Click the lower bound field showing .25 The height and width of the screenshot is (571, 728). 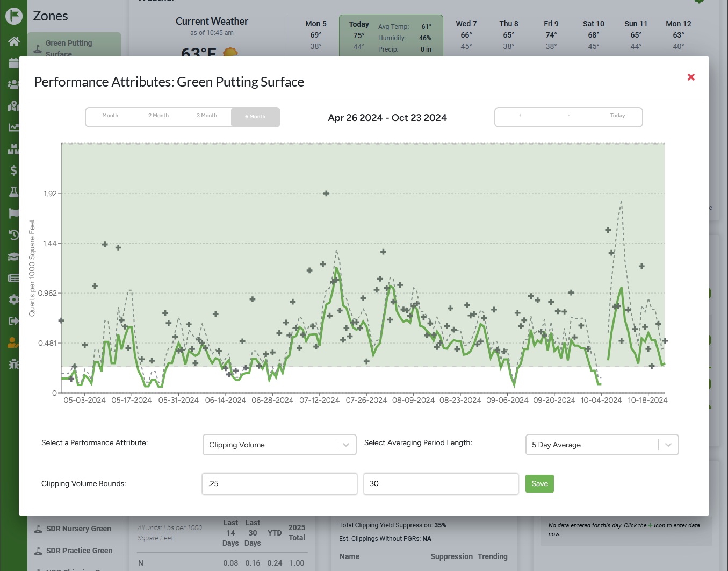pyautogui.click(x=279, y=484)
